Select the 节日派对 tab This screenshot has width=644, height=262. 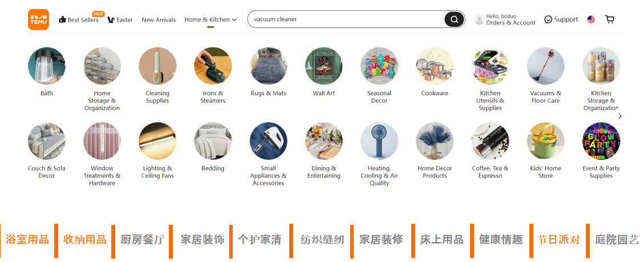[x=558, y=239]
